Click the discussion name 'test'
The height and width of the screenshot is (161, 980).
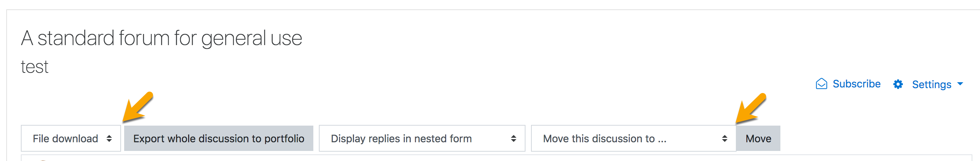[35, 67]
